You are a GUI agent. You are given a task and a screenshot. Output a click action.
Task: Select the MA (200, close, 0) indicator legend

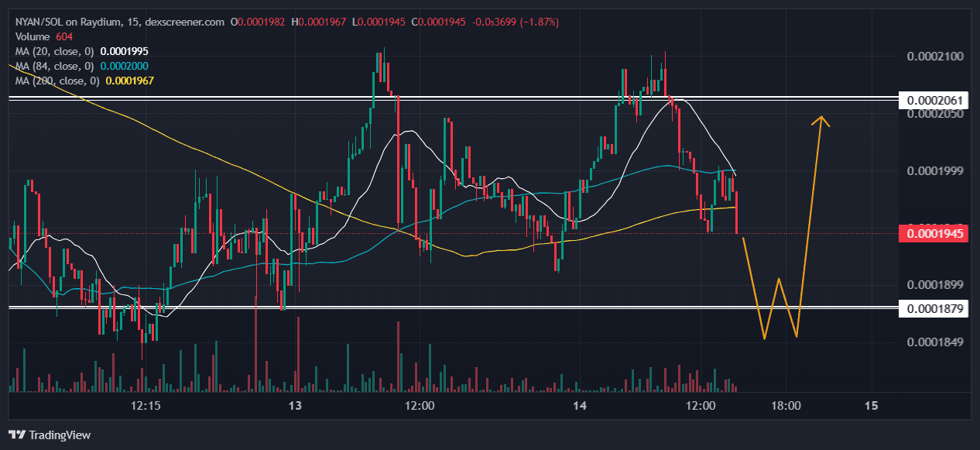[55, 81]
